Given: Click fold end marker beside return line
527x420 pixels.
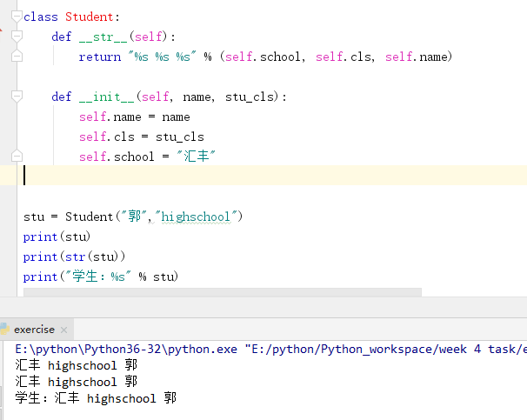Looking at the screenshot, I should tap(17, 56).
